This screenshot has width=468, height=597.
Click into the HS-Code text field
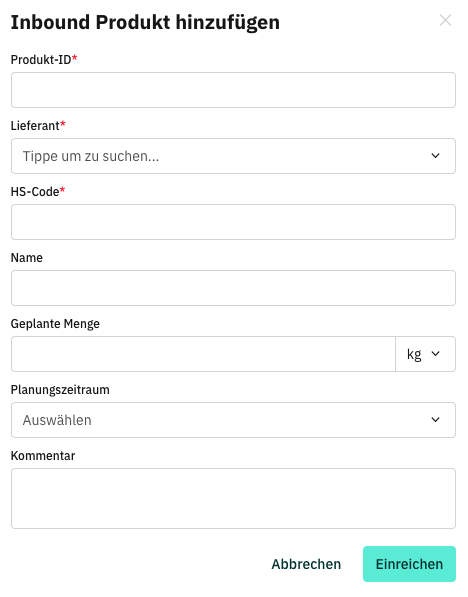tap(233, 222)
